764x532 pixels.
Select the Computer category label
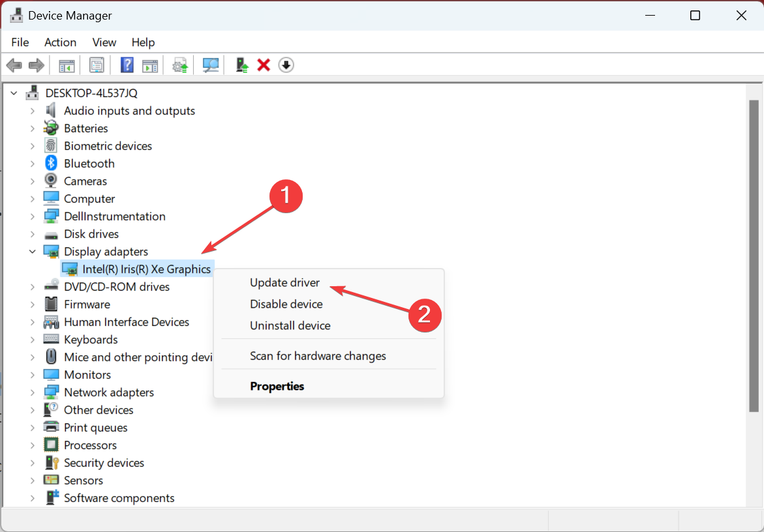[x=89, y=199]
